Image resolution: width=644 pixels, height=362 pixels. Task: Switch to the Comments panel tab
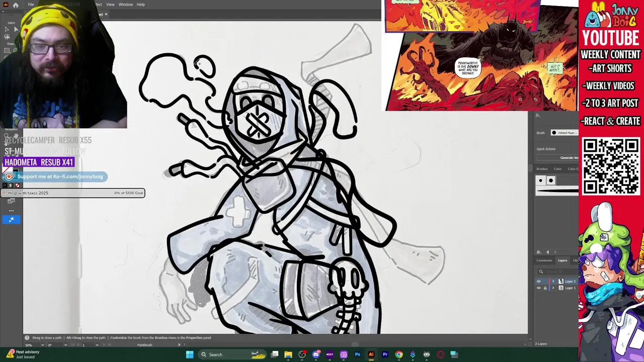[544, 260]
